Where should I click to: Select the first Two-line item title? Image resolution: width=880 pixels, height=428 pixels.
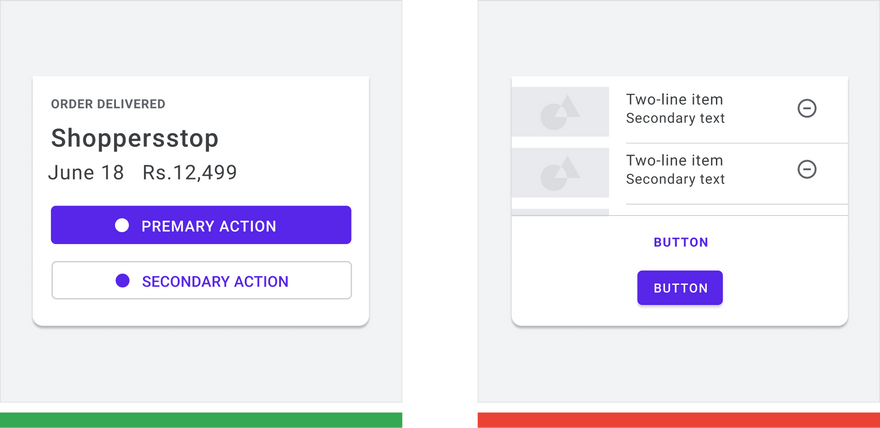[x=675, y=99]
